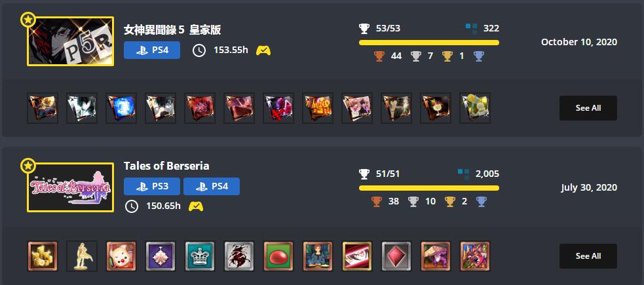
Task: See all trophies for Persona 5 Royal
Action: [588, 108]
